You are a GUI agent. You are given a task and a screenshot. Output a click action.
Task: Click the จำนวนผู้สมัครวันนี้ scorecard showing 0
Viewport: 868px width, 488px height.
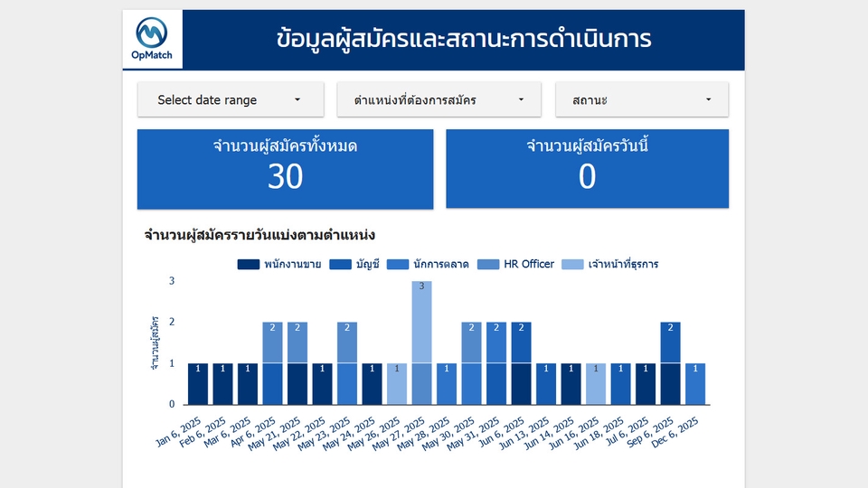tap(587, 169)
